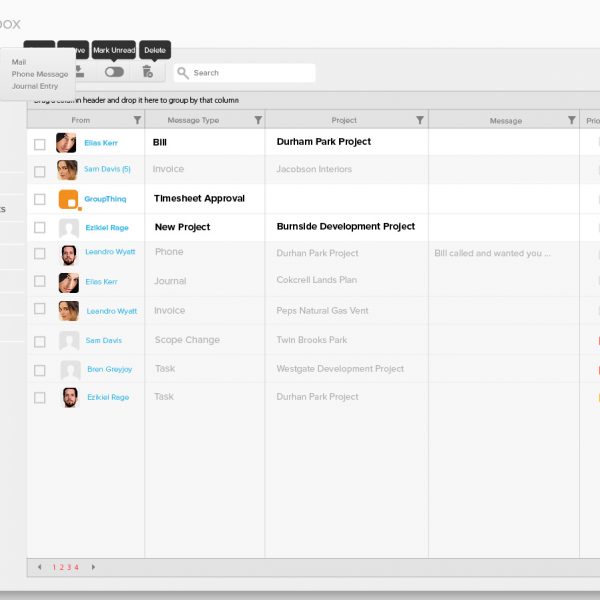Click the Twin Brooks Park cell
600x600 pixels.
[x=311, y=340]
